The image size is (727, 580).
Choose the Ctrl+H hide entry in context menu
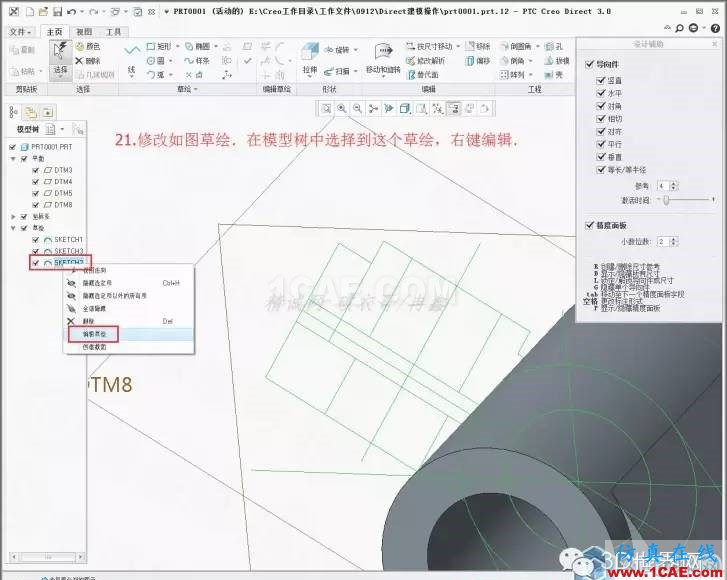[129, 283]
